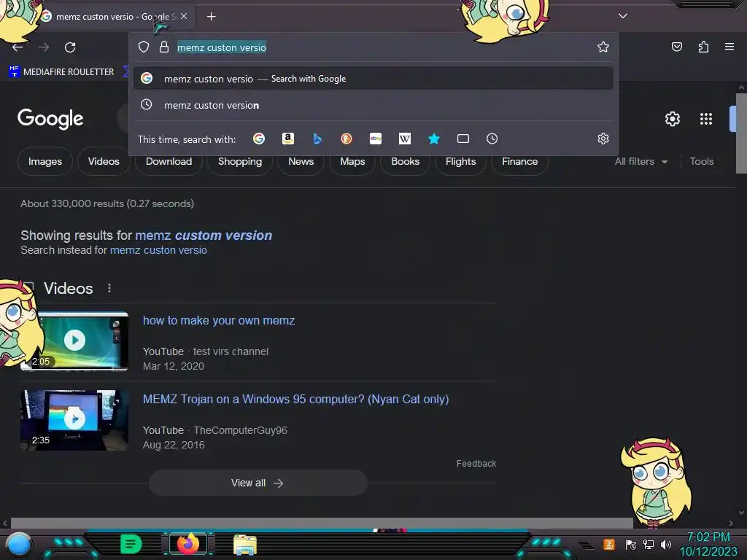Click the Java update tray icon

pos(608,544)
